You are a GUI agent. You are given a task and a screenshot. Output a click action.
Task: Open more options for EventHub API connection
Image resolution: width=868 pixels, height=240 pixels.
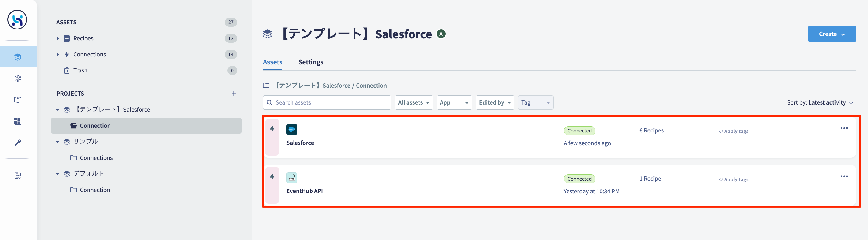tap(844, 176)
